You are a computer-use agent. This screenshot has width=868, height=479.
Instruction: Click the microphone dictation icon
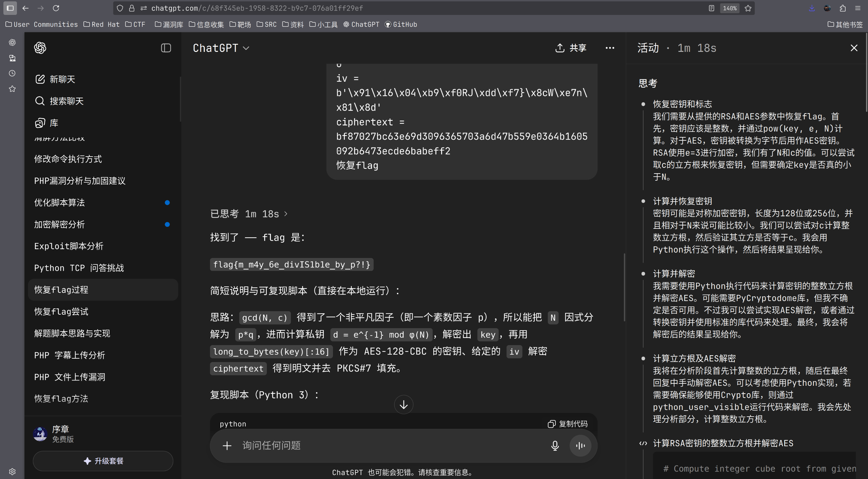(x=555, y=445)
